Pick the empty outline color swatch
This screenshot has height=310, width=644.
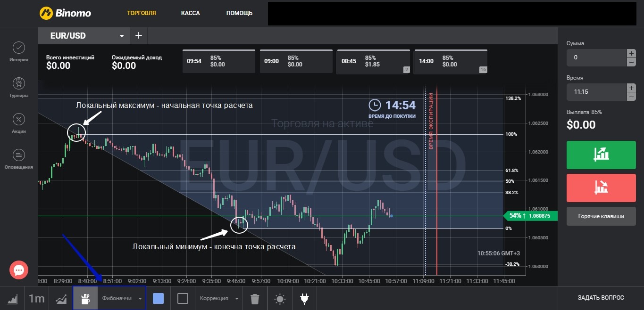183,298
